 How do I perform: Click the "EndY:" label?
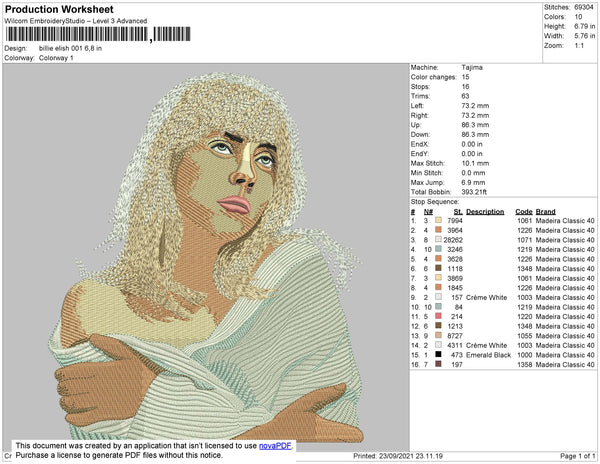click(420, 153)
